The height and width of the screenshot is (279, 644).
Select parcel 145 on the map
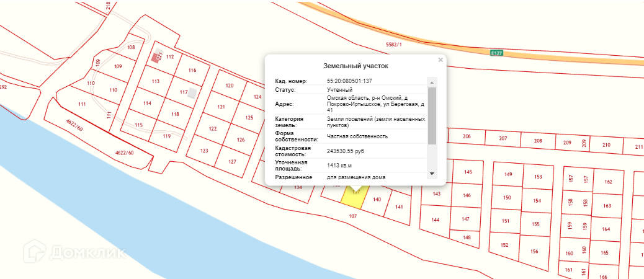468,172
